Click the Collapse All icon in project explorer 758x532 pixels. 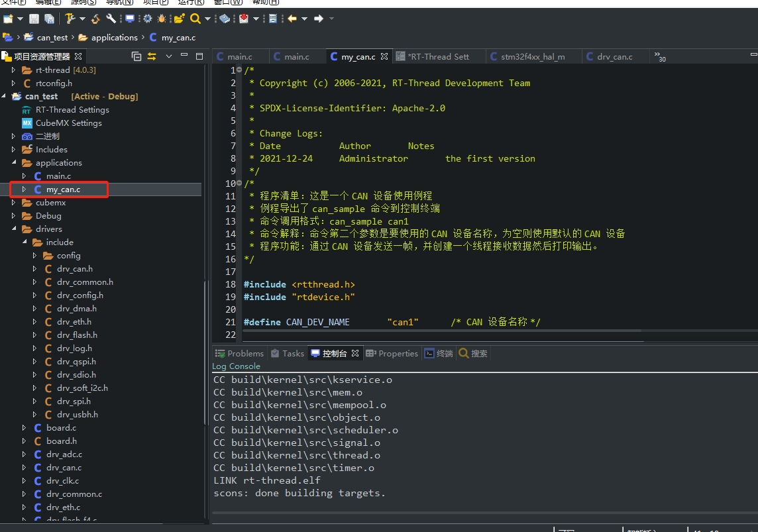coord(136,56)
